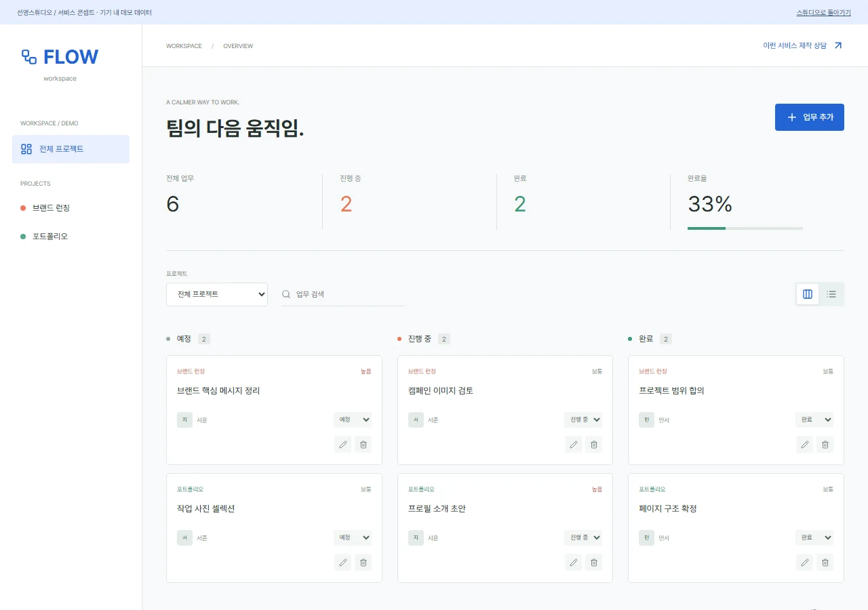Delete the 프로필 소개 초안 task
868x610 pixels.
click(x=594, y=563)
